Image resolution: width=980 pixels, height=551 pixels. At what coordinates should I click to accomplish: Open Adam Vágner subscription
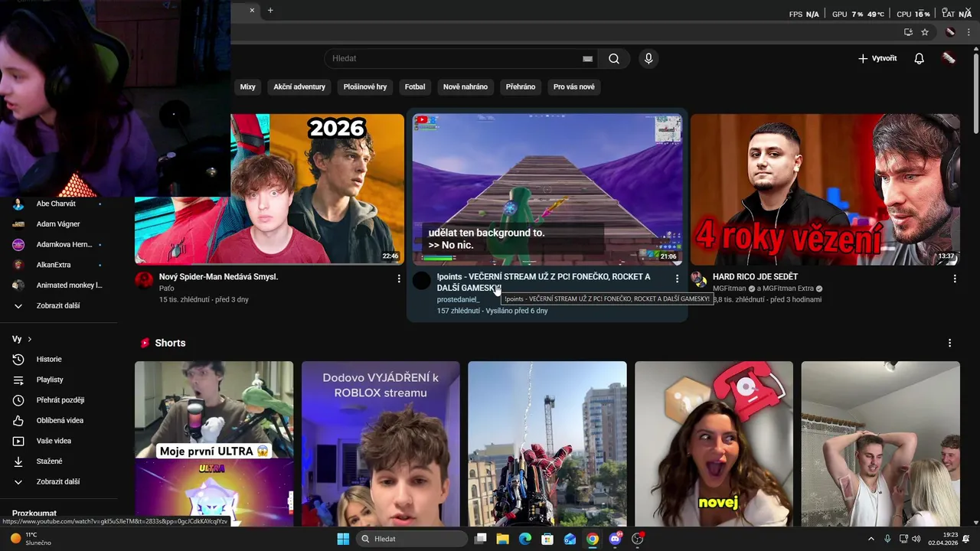coord(58,224)
